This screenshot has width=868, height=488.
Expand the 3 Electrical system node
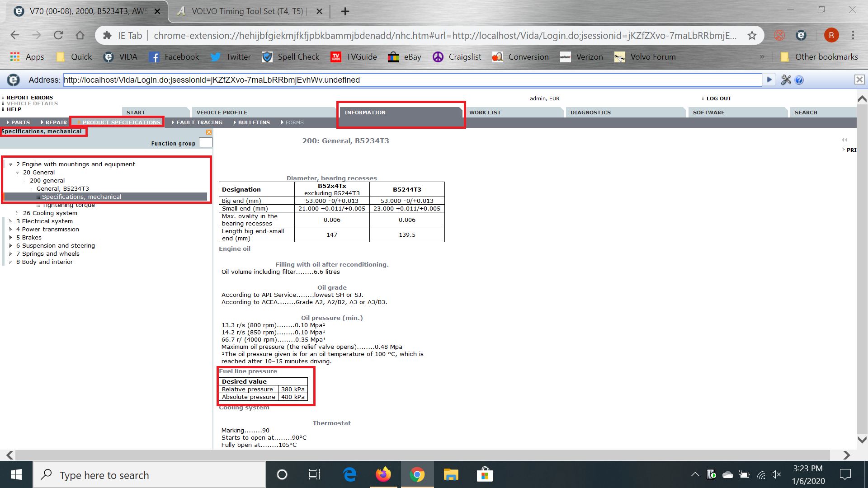click(x=10, y=221)
